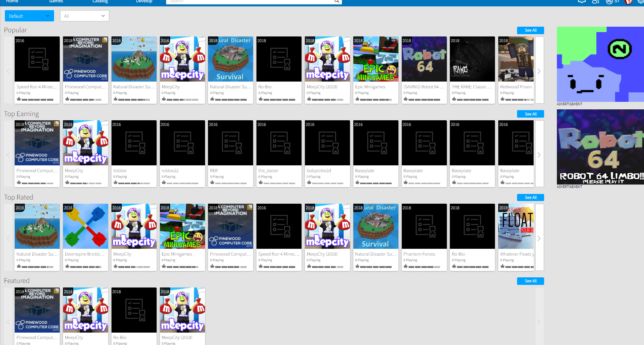Open the Develop menu item

pos(144,2)
